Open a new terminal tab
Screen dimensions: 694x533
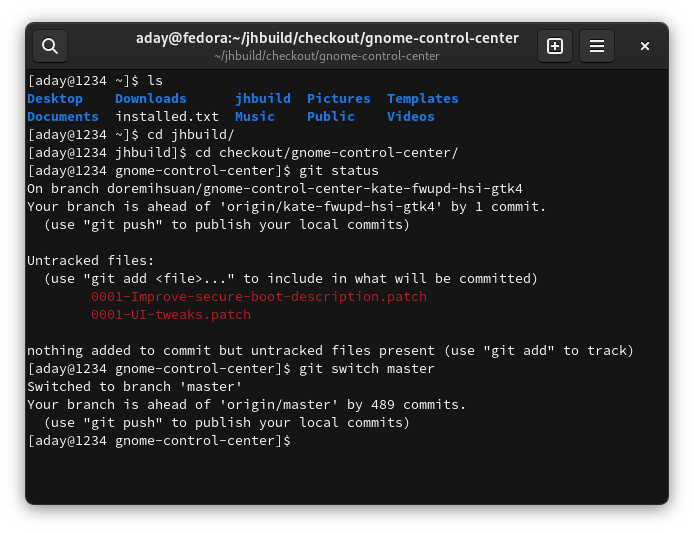555,46
